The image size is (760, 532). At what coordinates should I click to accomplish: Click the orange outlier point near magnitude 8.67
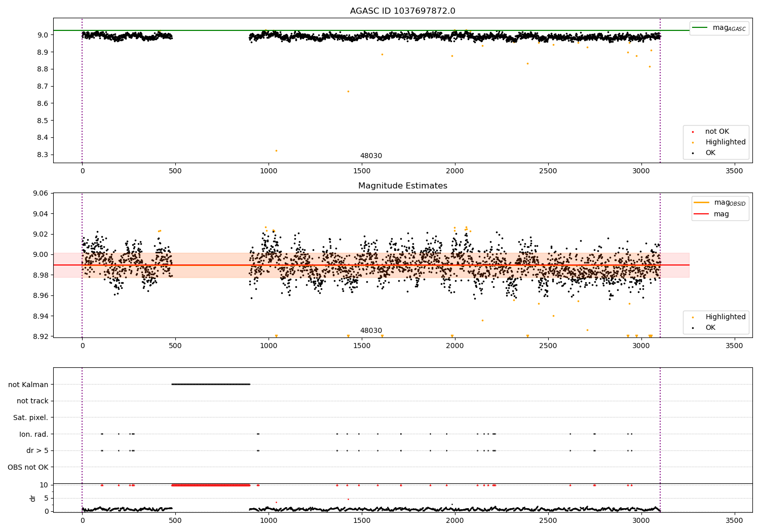coord(348,91)
